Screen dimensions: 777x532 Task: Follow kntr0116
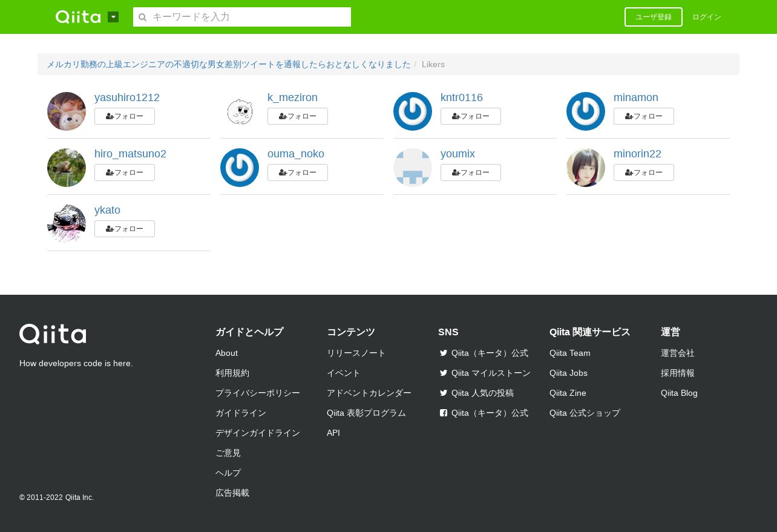point(471,116)
